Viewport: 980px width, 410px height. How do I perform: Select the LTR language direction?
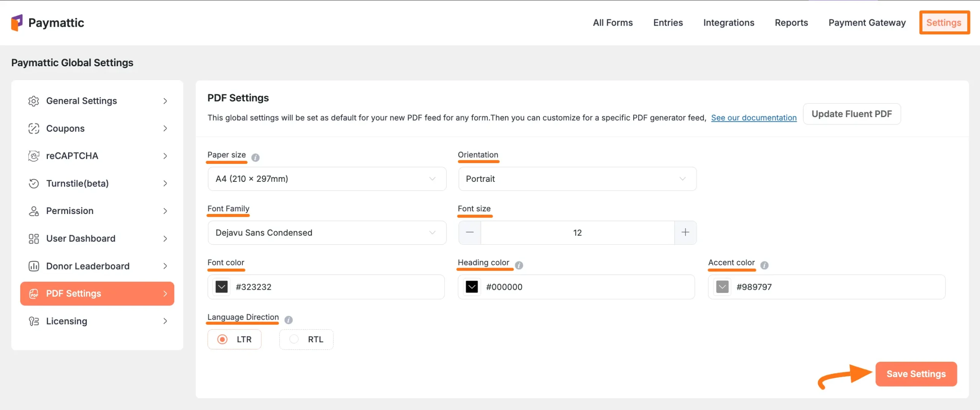(x=222, y=339)
